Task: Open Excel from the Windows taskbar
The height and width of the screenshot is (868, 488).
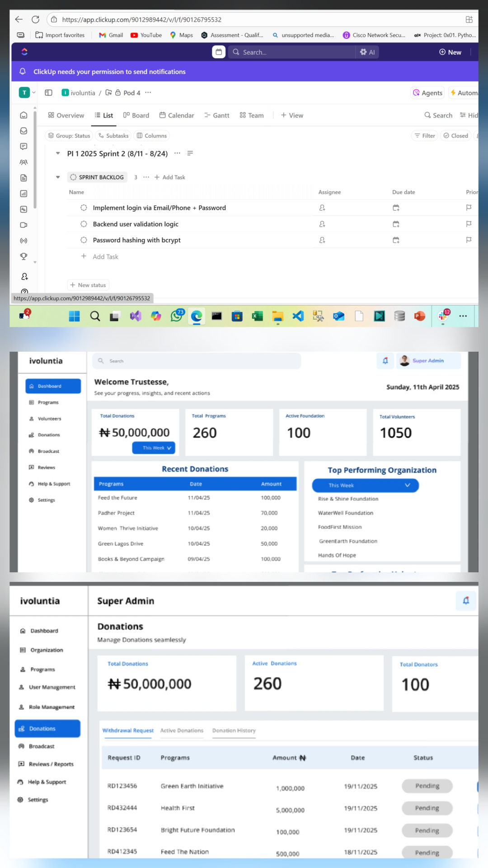Action: [x=258, y=316]
